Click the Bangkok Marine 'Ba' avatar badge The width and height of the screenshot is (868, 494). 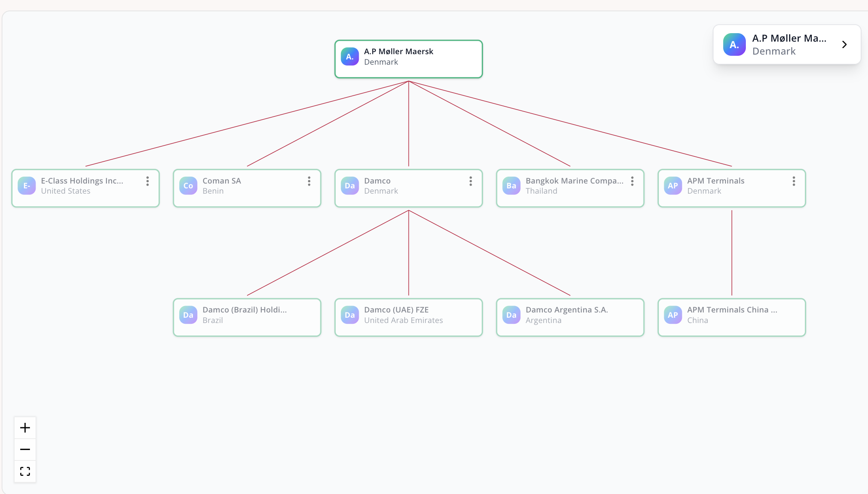(511, 186)
